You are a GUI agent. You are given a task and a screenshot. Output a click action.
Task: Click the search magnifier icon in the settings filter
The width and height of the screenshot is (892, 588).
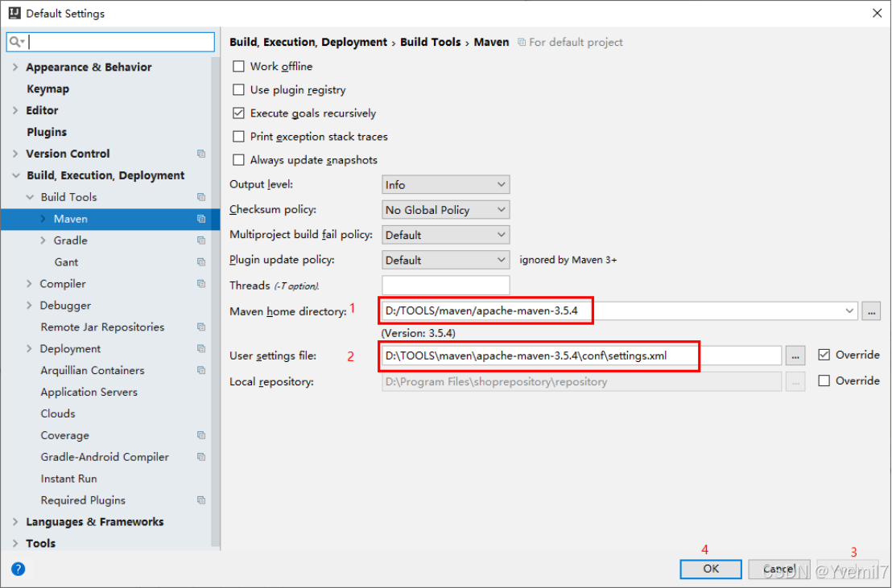click(15, 42)
